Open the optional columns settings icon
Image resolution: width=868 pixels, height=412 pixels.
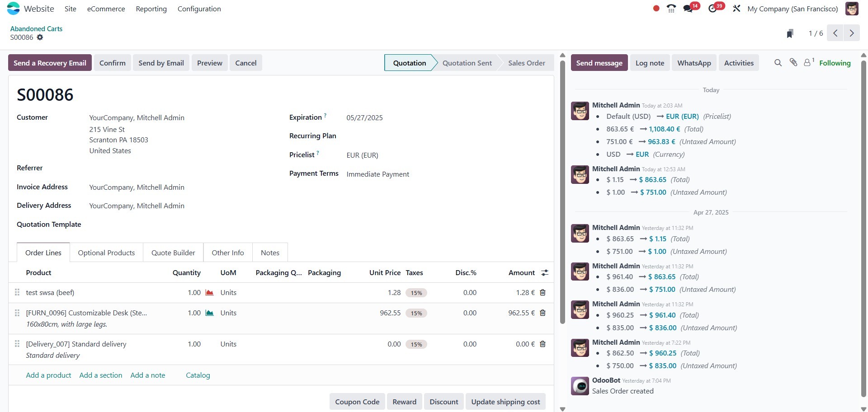[545, 273]
